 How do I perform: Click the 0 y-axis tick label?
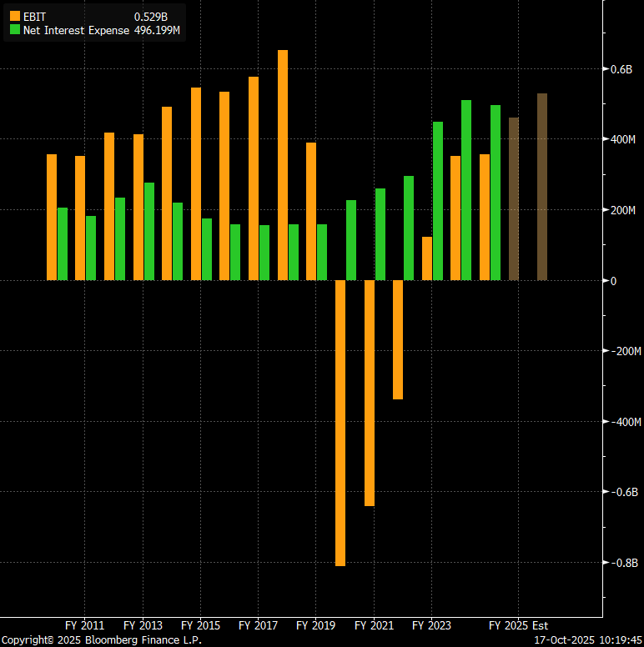613,281
